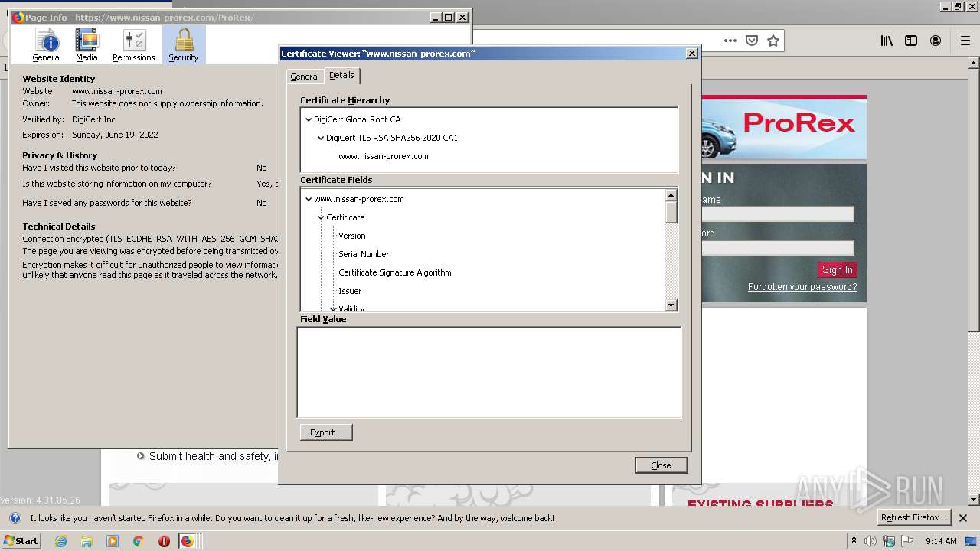The height and width of the screenshot is (551, 980).
Task: Bookmark this page with the star icon
Action: (x=773, y=41)
